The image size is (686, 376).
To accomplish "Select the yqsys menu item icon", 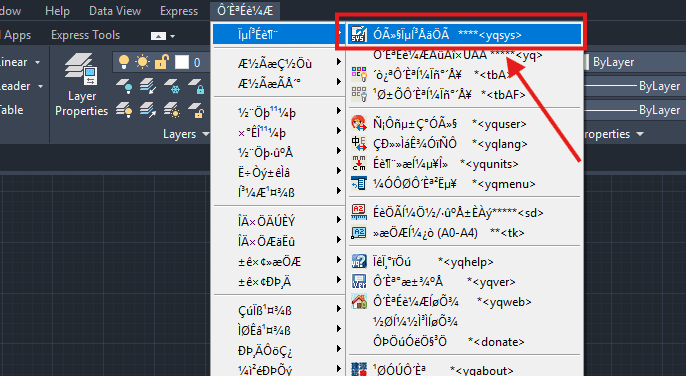I will (359, 35).
